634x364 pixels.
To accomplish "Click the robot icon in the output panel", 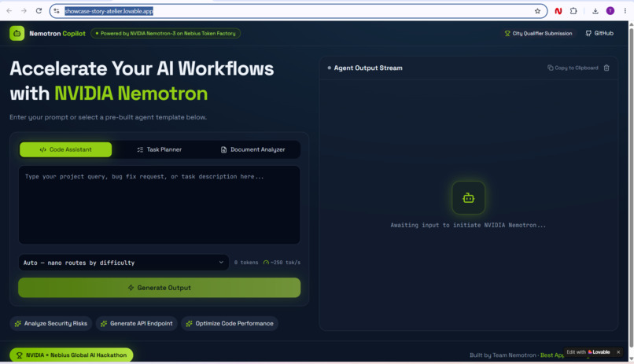I will (x=468, y=197).
